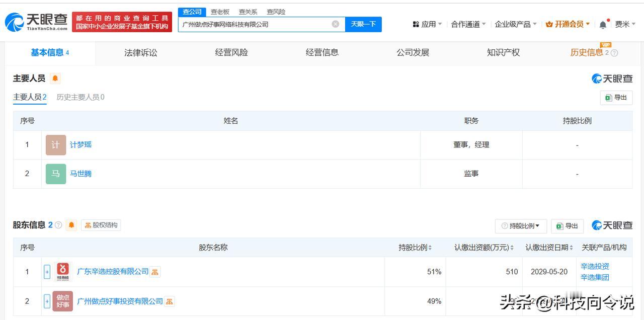
Task: Select 查老板 search mode tab
Action: 220,12
